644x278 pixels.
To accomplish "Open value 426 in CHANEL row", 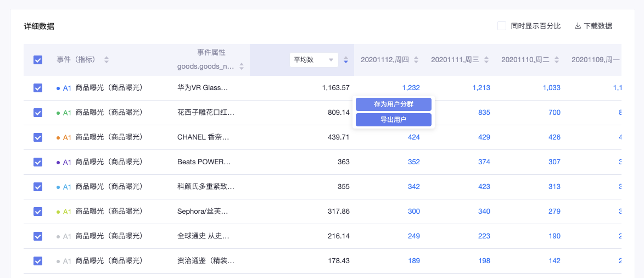I will click(x=555, y=137).
